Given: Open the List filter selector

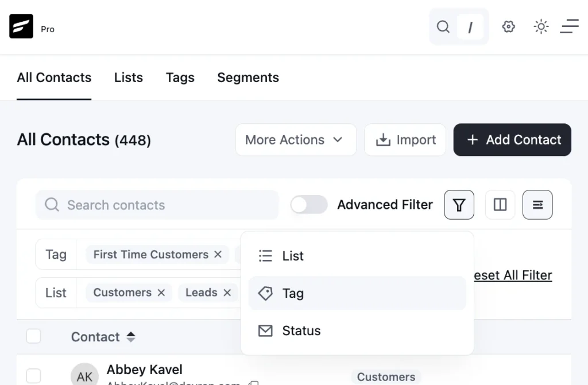Looking at the screenshot, I should coord(56,293).
